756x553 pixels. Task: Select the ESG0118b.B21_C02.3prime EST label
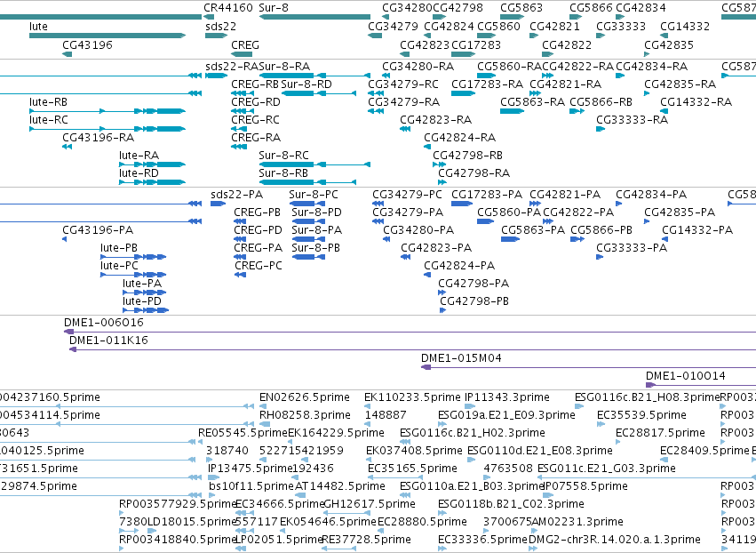click(x=511, y=504)
